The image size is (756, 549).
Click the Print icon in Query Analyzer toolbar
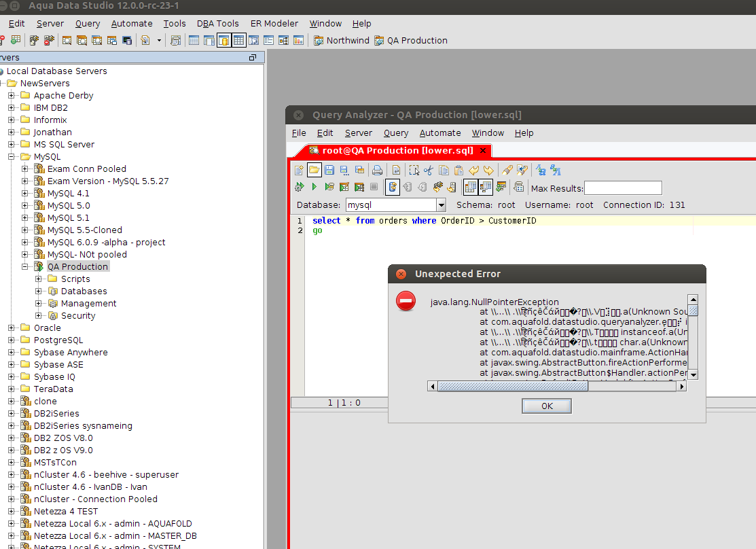[377, 170]
